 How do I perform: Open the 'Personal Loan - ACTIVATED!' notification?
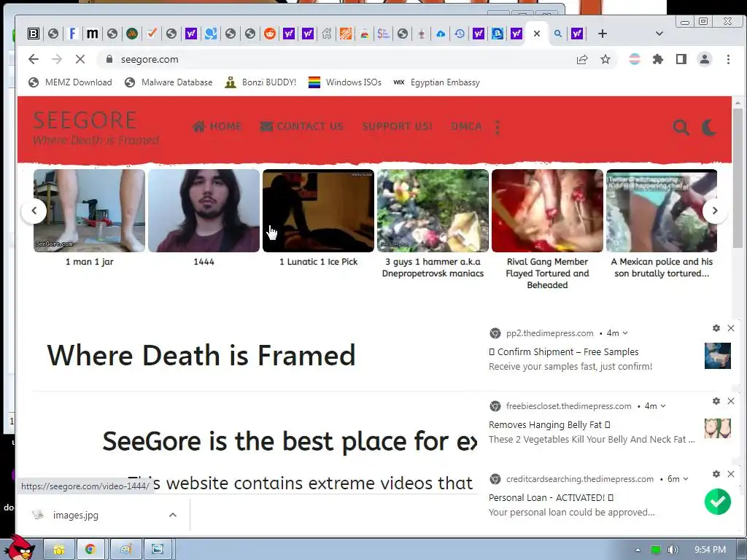coord(551,497)
